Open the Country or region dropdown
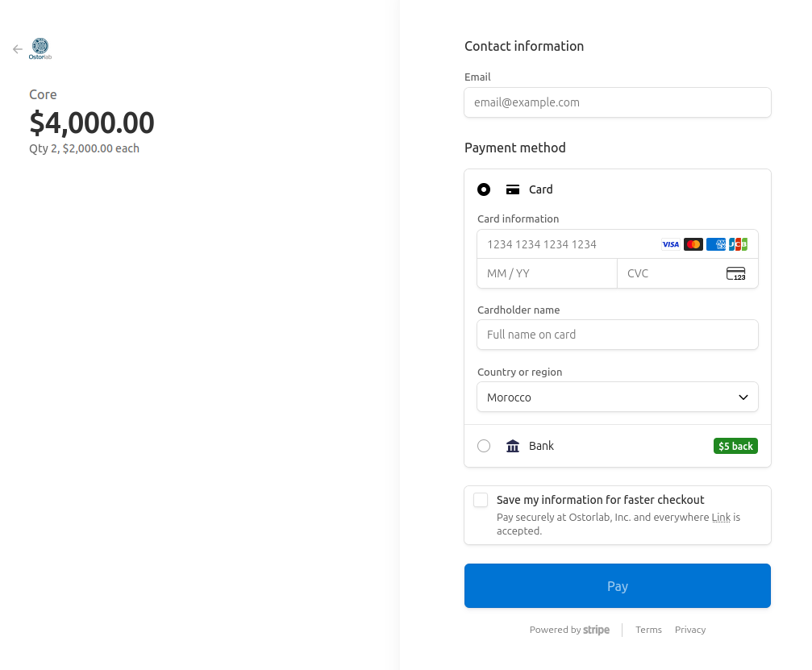812x670 pixels. [x=618, y=397]
